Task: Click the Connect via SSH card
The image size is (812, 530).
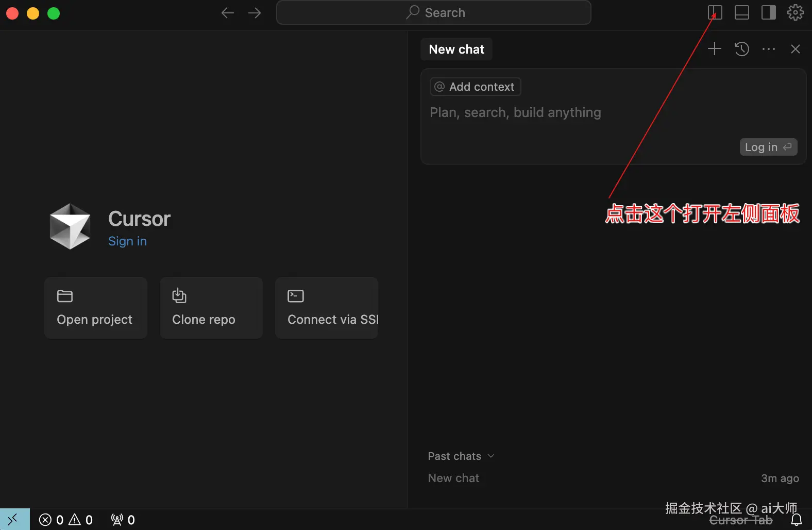Action: pyautogui.click(x=327, y=308)
